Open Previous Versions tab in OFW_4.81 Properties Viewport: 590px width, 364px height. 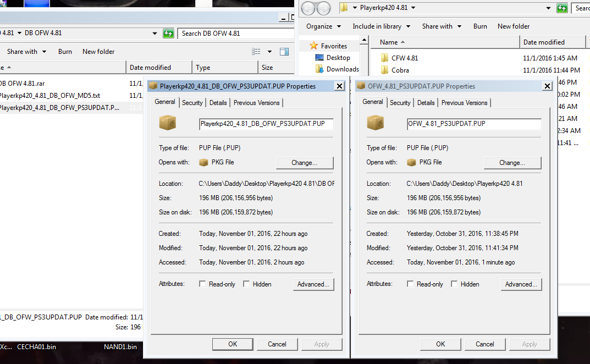[x=464, y=103]
